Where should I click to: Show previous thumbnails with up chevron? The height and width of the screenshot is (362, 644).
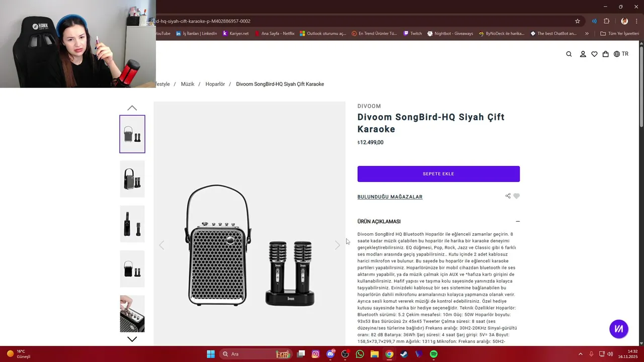132,108
